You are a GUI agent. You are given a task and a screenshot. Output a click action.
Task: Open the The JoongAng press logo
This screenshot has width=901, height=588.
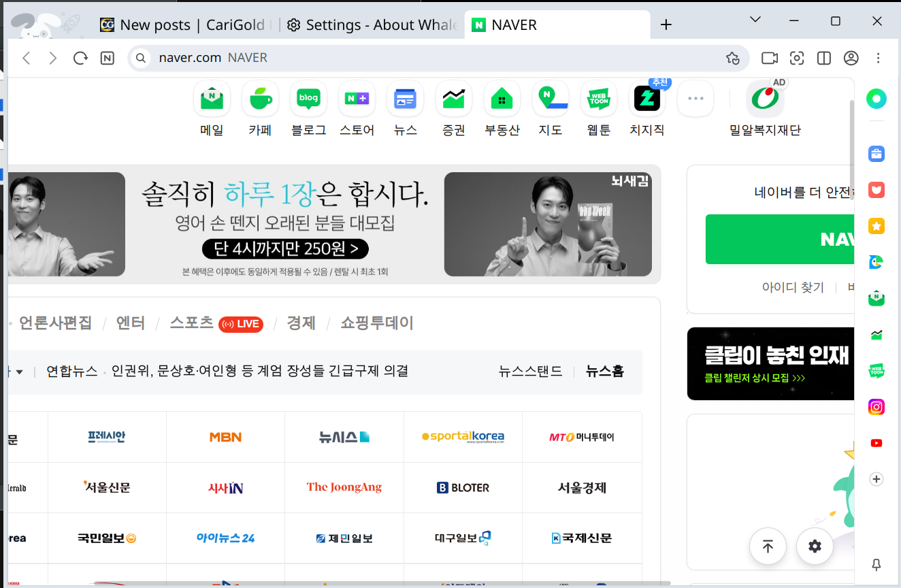[x=344, y=487]
